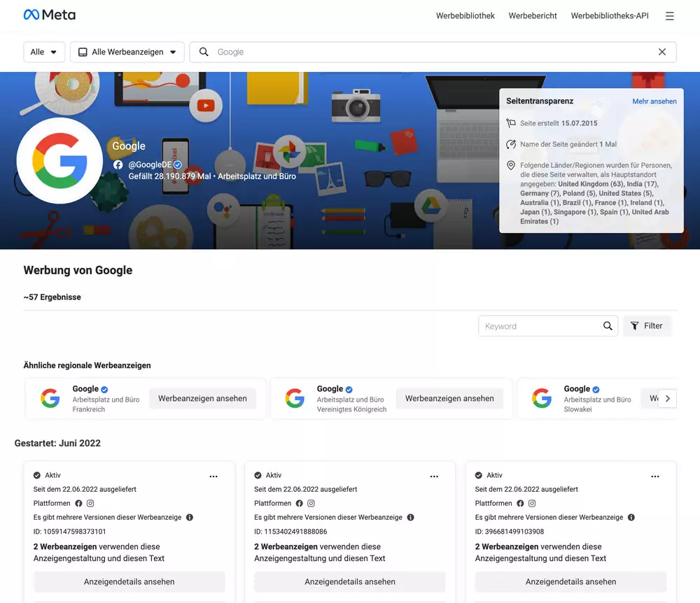
Task: Click info icon in ad 1059147598373101 card
Action: pyautogui.click(x=190, y=518)
